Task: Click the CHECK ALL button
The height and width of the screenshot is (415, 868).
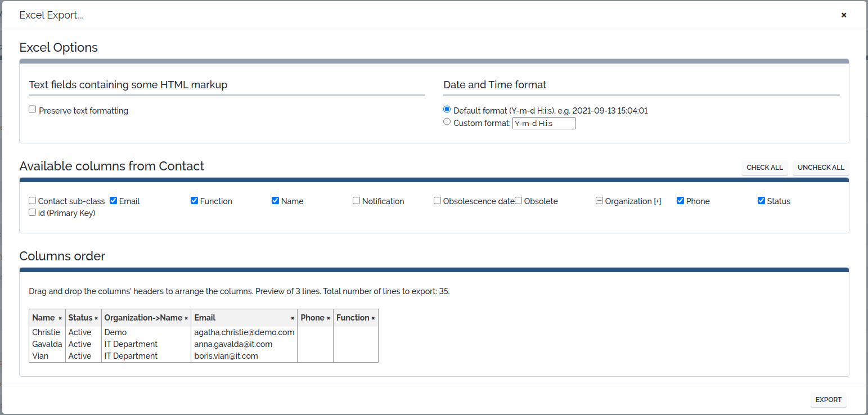Action: click(x=764, y=167)
